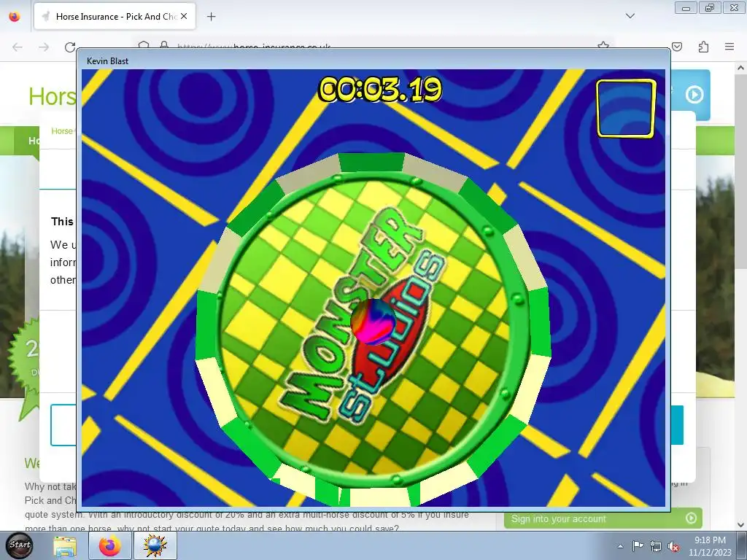Image resolution: width=747 pixels, height=560 pixels.
Task: Bookmark this page with the star icon
Action: pyautogui.click(x=603, y=45)
